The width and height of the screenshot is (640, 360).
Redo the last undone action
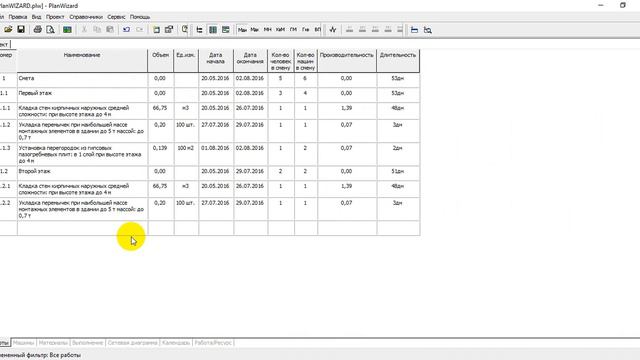click(139, 29)
